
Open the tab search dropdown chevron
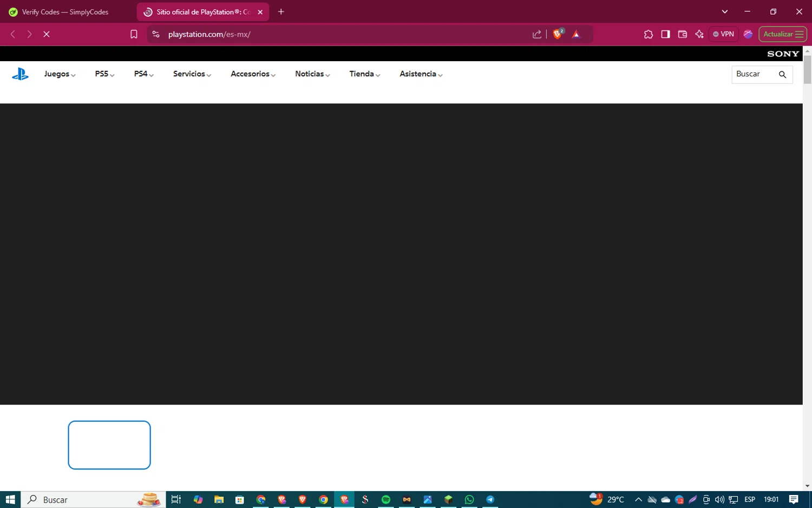coord(725,11)
